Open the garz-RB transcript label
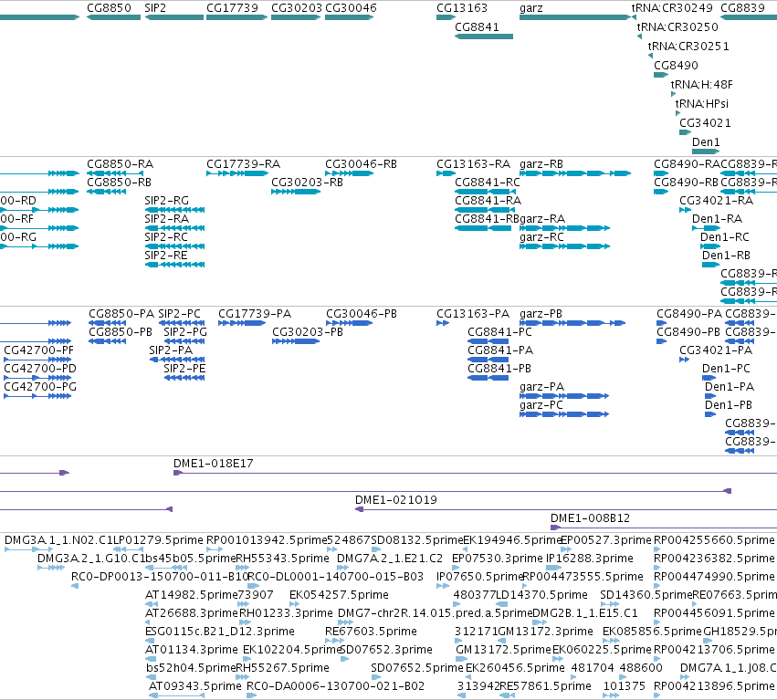Screen dimensions: 777x700 541,164
